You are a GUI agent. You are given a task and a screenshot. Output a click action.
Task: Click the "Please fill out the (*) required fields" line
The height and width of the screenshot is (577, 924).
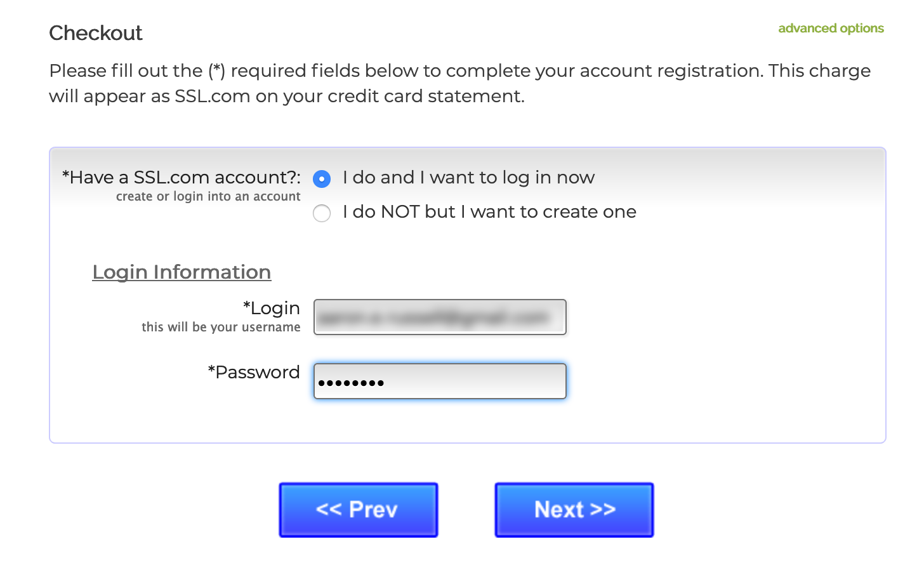pos(459,70)
